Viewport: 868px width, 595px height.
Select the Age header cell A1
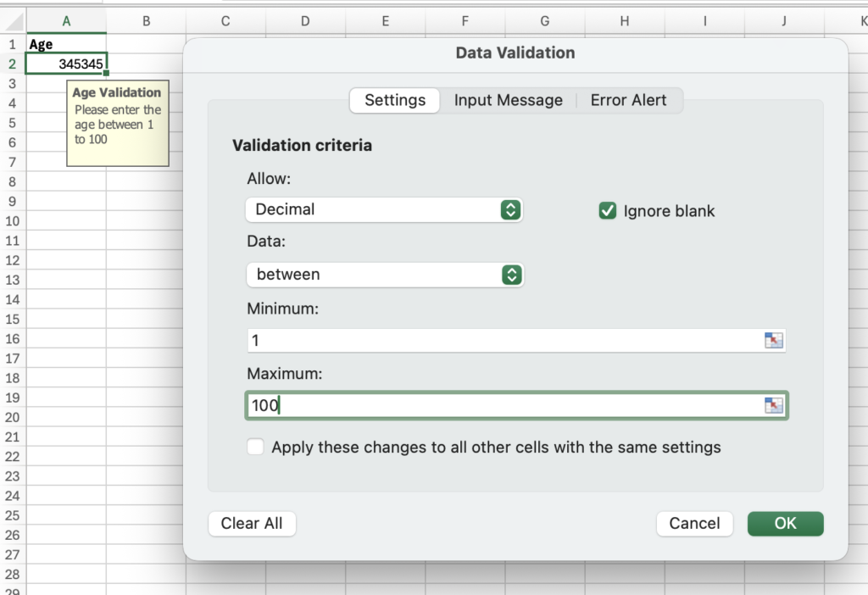click(x=66, y=44)
